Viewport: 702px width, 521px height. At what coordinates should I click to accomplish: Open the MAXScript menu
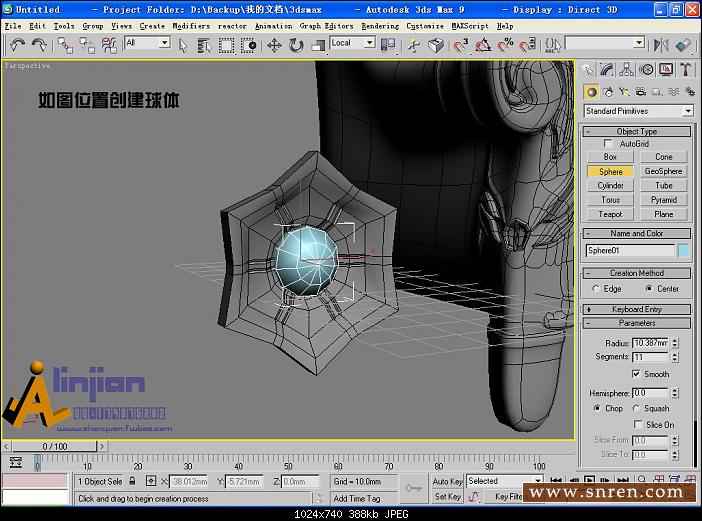[x=470, y=26]
